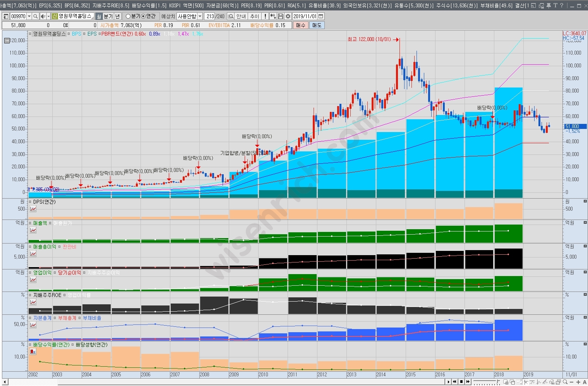This screenshot has width=588, height=386.
Task: Click the stock search magnifier icon
Action: click(35, 16)
